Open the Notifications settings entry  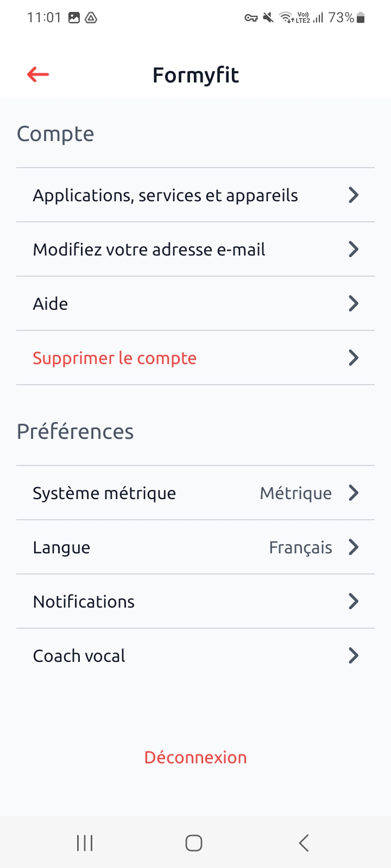coord(84,602)
